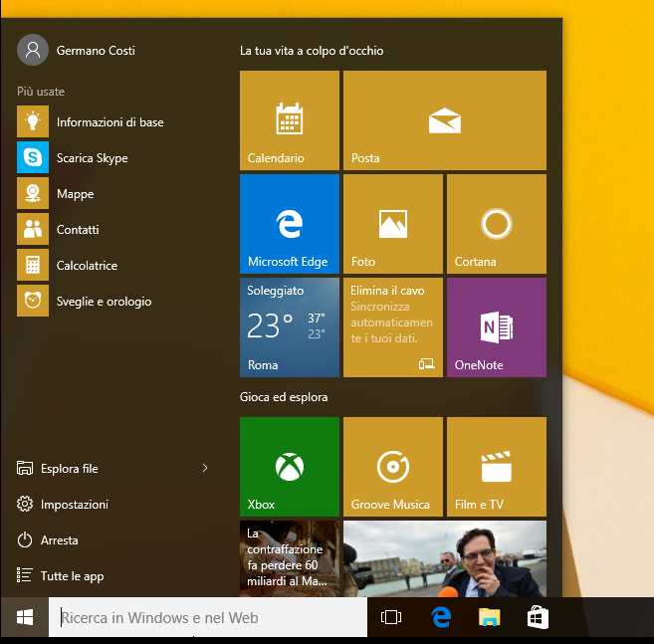654x644 pixels.
Task: Open Impostazioni settings
Action: [63, 505]
